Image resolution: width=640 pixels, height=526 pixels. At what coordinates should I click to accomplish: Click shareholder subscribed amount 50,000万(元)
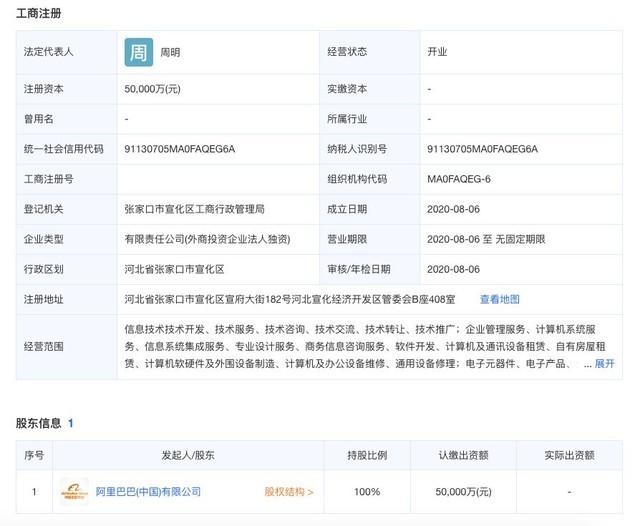(x=463, y=492)
